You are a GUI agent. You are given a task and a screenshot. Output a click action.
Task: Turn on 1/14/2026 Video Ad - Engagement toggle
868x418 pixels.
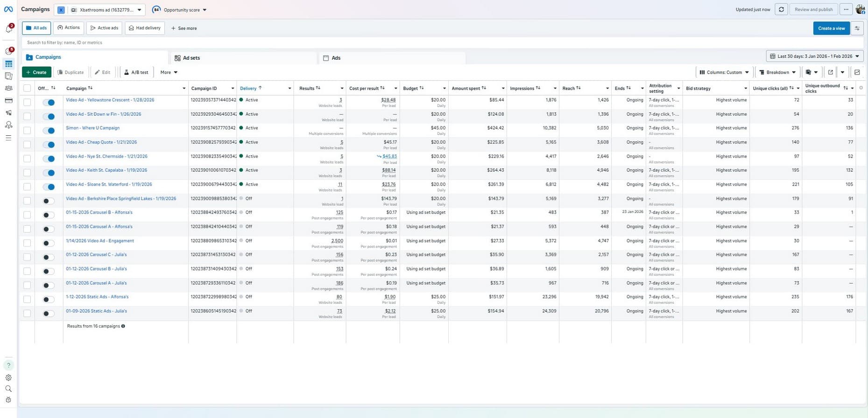(49, 243)
